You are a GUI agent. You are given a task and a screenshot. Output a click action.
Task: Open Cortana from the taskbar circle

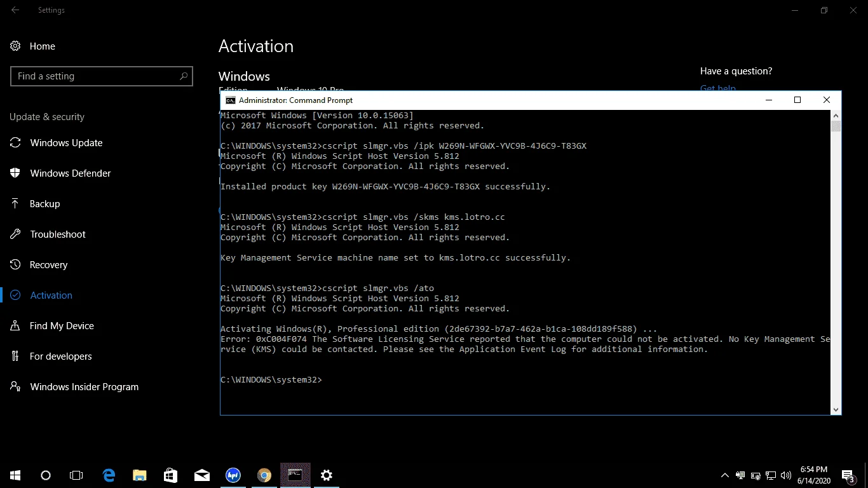click(46, 475)
